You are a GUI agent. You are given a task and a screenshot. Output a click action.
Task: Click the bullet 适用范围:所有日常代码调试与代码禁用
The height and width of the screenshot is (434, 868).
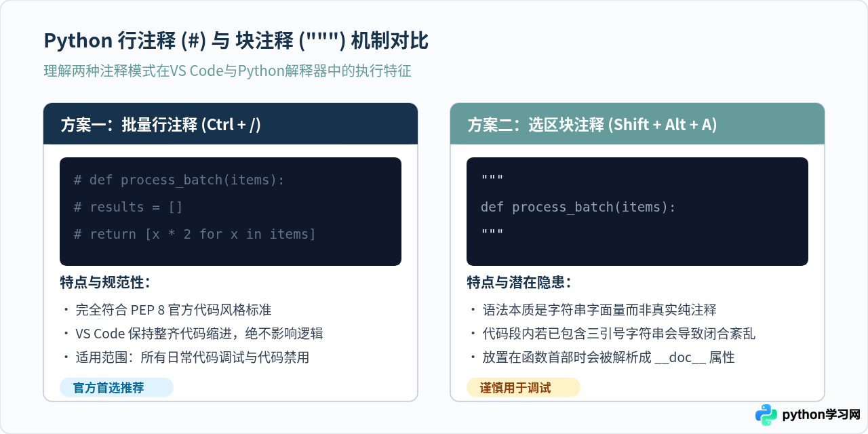[x=186, y=357]
